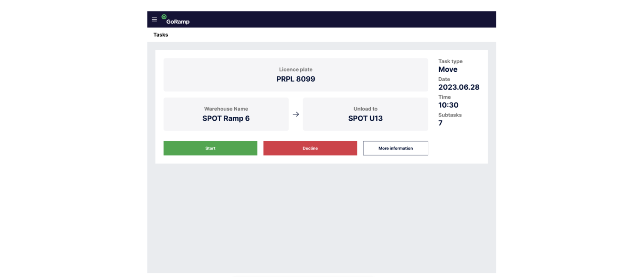The height and width of the screenshot is (277, 644).
Task: Select the Tasks page heading
Action: coord(161,35)
